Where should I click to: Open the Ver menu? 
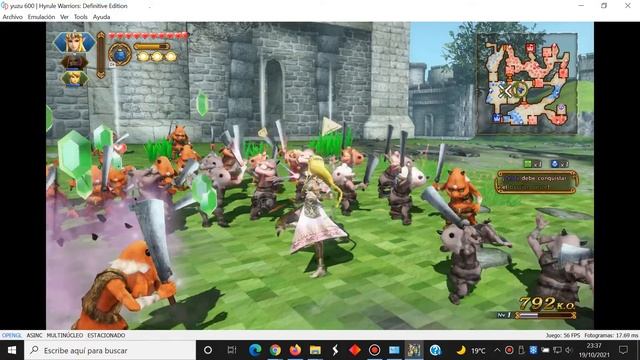click(x=64, y=17)
